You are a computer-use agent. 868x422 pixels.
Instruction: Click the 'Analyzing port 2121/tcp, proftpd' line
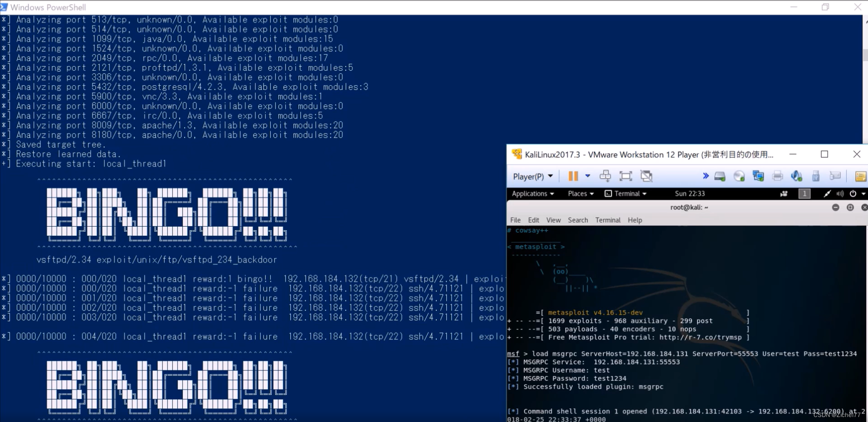pos(177,68)
